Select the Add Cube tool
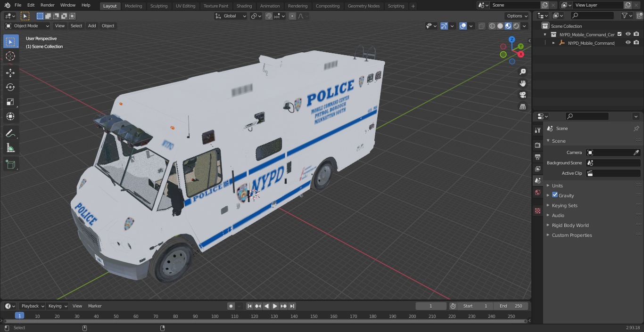644x332 pixels. 10,164
